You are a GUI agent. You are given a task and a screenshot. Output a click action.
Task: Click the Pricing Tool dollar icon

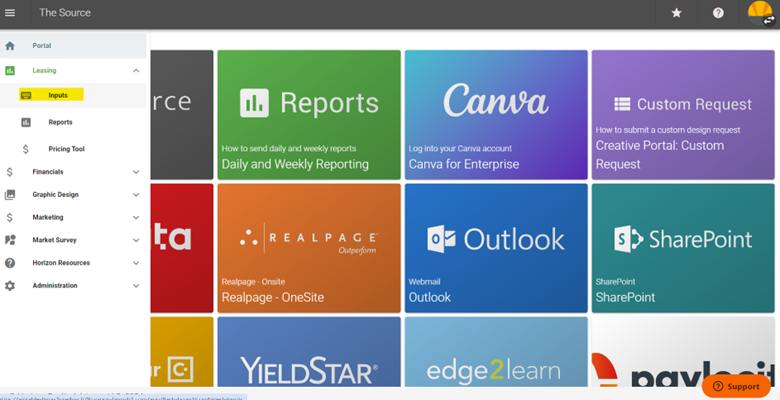(x=26, y=149)
